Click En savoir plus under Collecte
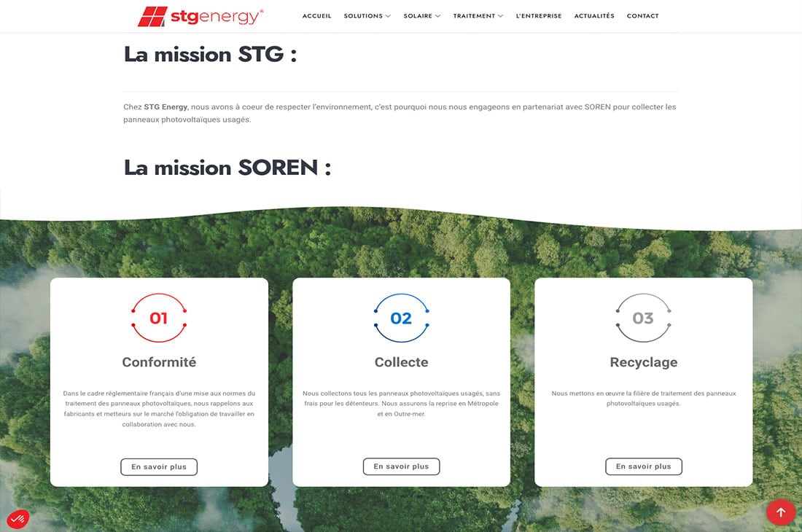Viewport: 802px width, 532px height. (401, 466)
